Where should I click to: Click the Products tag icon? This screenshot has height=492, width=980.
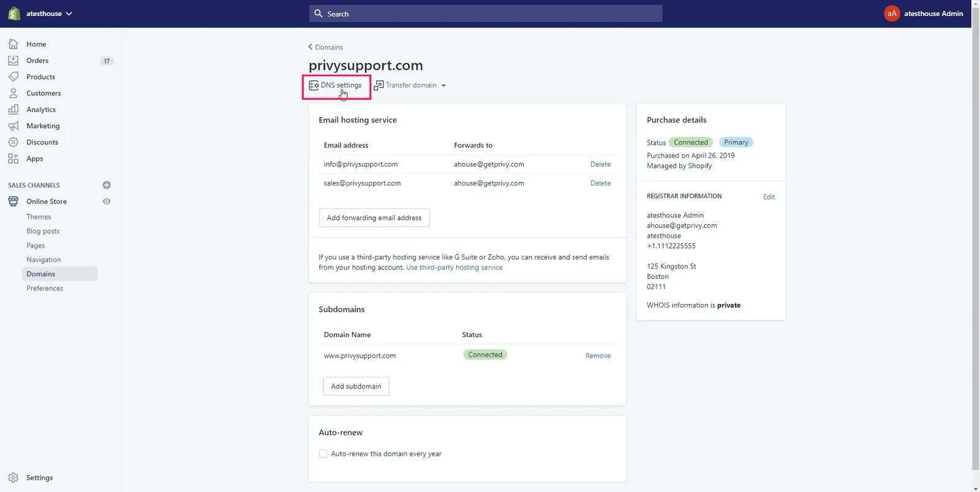coord(13,77)
